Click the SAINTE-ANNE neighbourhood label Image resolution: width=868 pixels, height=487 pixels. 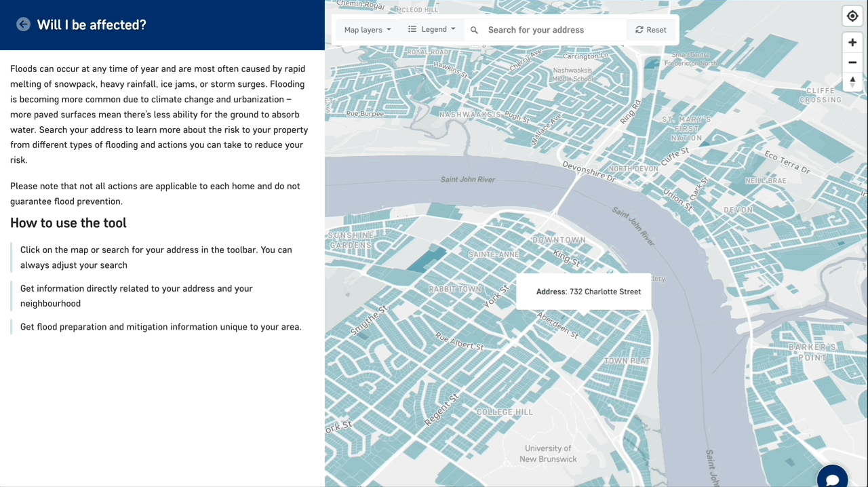[x=494, y=254]
